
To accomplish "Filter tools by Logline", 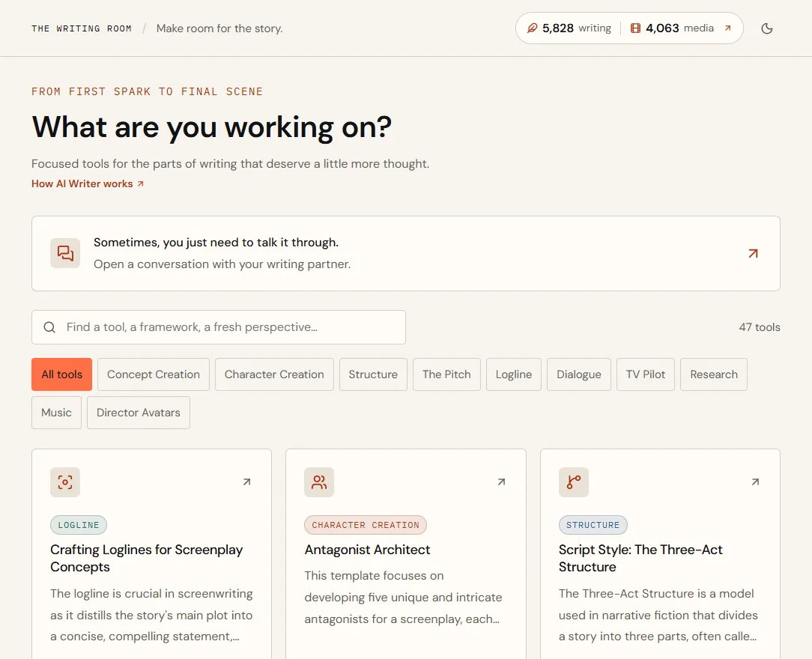I will 514,374.
